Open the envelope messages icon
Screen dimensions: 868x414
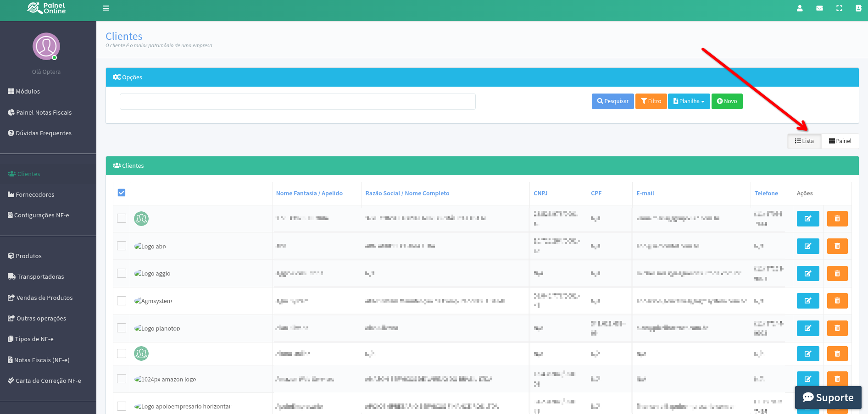(x=819, y=8)
